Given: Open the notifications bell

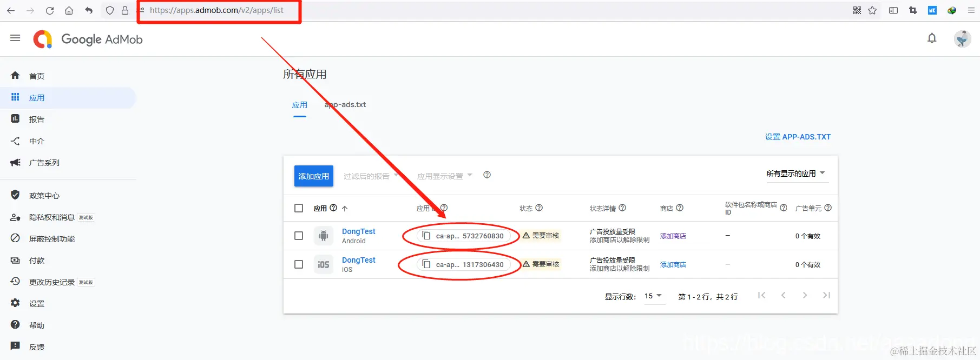Looking at the screenshot, I should [x=932, y=38].
